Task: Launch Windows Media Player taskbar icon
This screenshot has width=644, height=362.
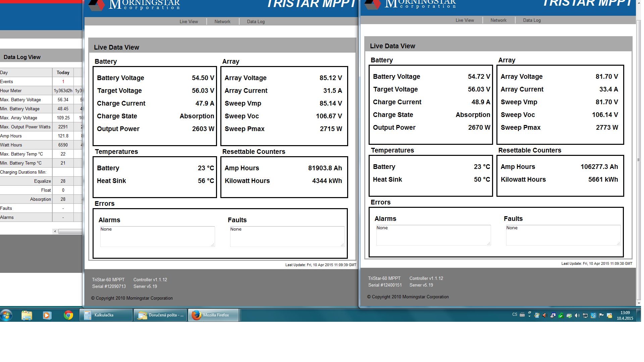Action: point(47,315)
